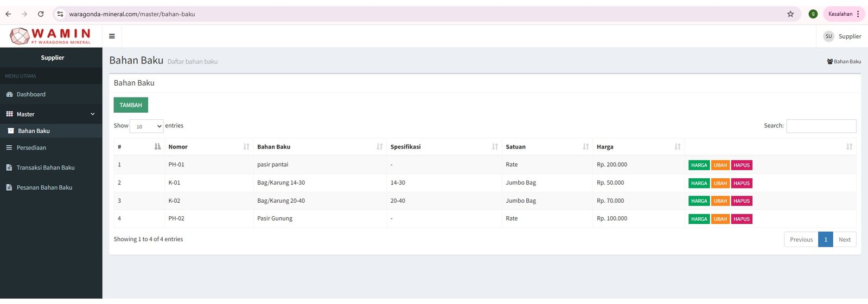Click the Master grid icon in the sidebar
Screen dimensions: 868x304
[x=9, y=114]
